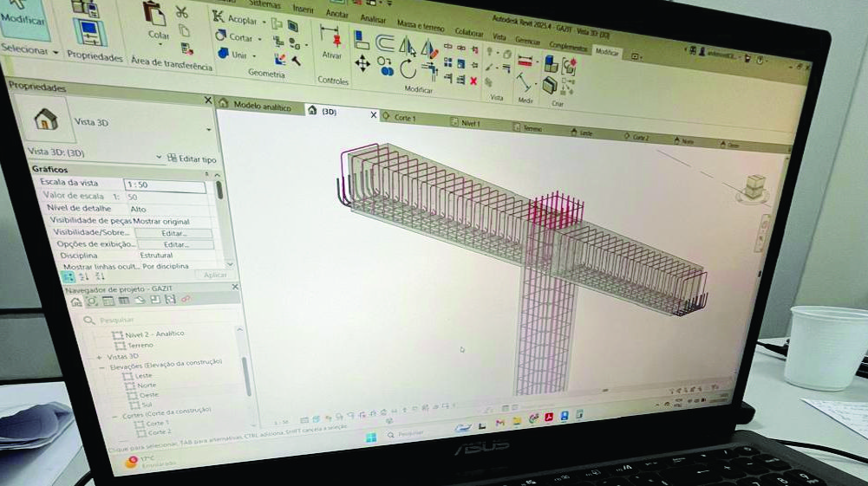The width and height of the screenshot is (868, 486).
Task: Click the demolish hammer icon
Action: pos(297,61)
